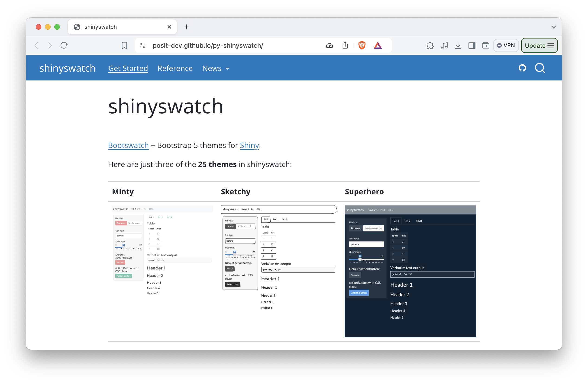Go to the Reference nav item
Screen dimensions: 588x384
[x=175, y=68]
